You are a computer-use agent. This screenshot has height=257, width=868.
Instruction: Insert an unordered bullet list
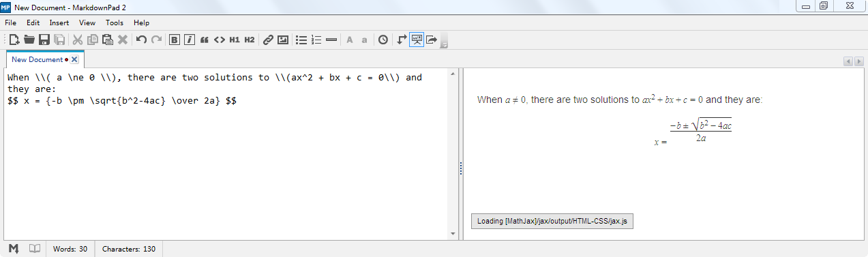point(301,40)
